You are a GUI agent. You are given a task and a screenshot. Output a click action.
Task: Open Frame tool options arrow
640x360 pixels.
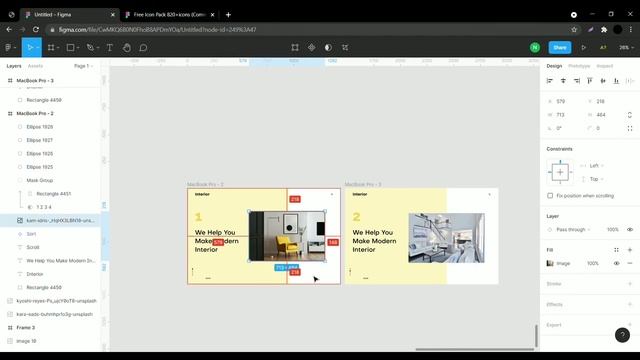[58, 48]
